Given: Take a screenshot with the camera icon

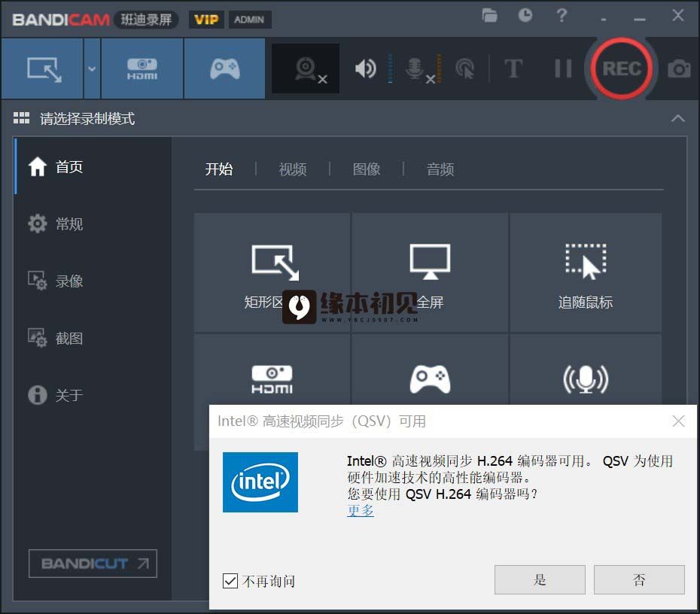Looking at the screenshot, I should pyautogui.click(x=679, y=68).
